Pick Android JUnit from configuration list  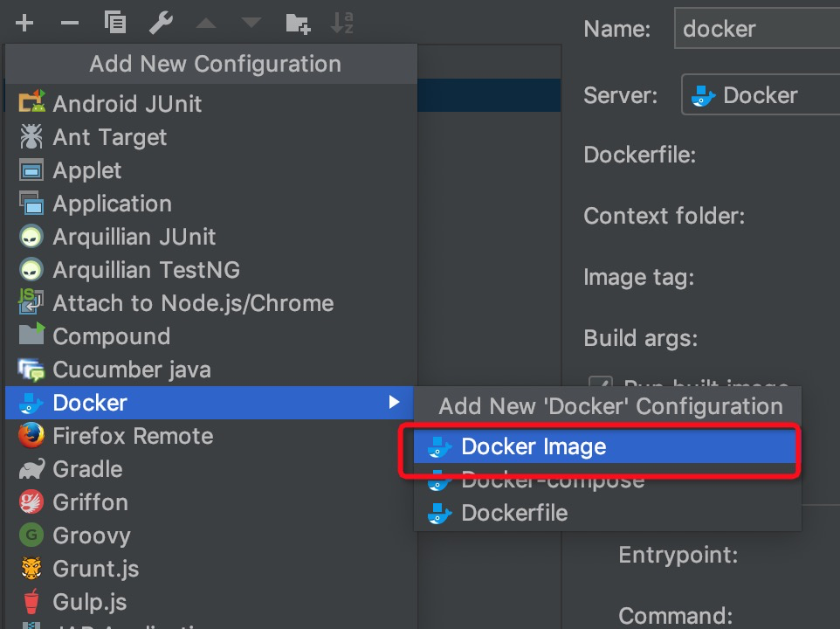click(x=127, y=103)
